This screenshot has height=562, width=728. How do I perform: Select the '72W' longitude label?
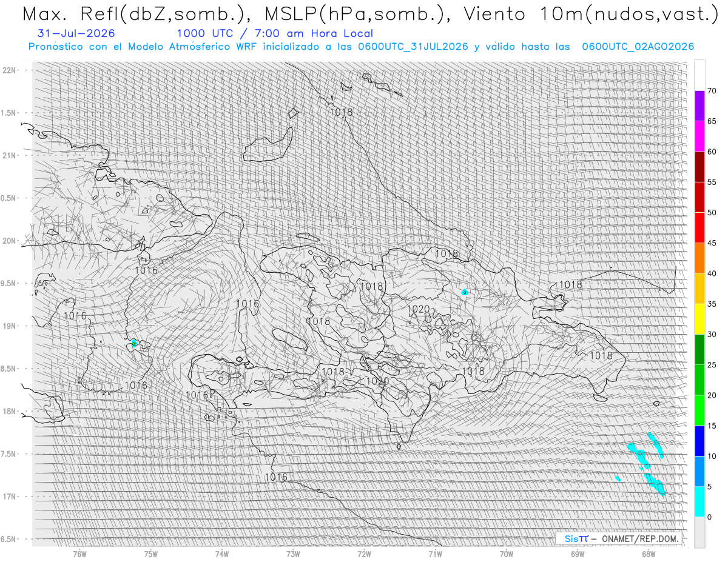pyautogui.click(x=364, y=554)
